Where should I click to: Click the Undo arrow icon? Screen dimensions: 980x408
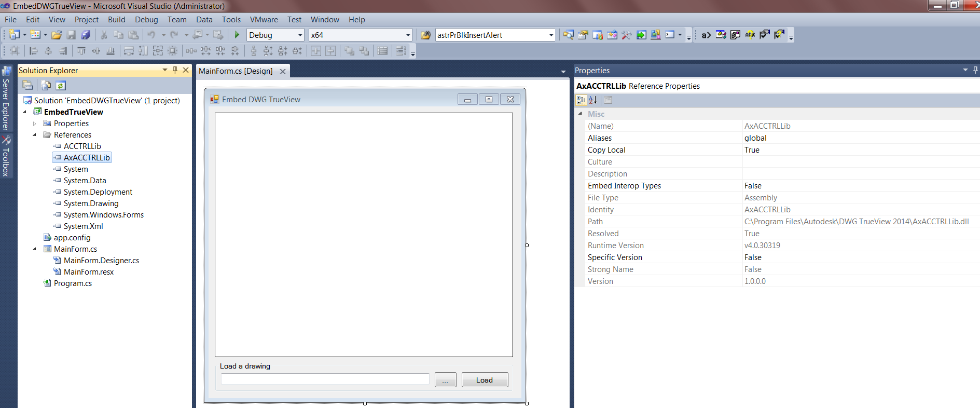pos(151,35)
